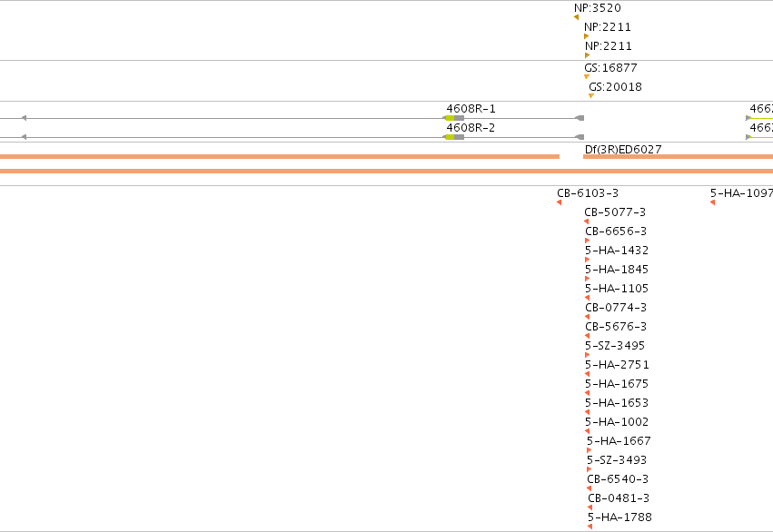The image size is (773, 532).
Task: Select the CB-0774-3 insertion label
Action: tap(616, 308)
